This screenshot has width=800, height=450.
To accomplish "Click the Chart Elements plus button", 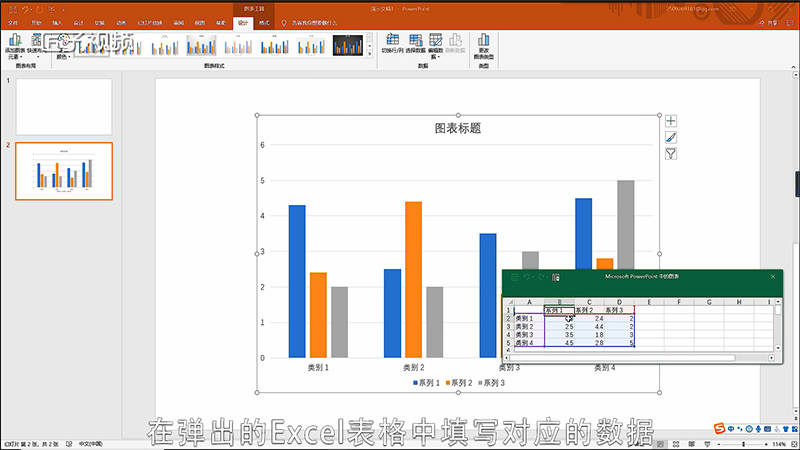I will 671,120.
